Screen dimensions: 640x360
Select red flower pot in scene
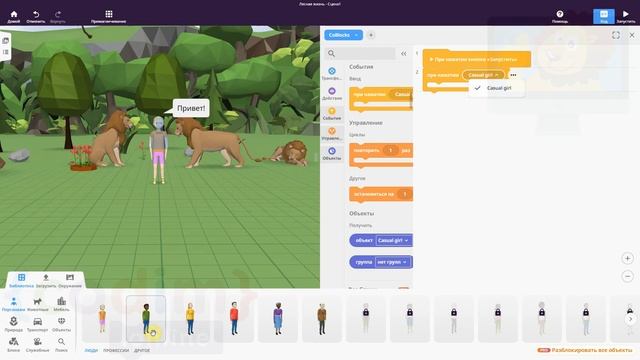(x=82, y=158)
